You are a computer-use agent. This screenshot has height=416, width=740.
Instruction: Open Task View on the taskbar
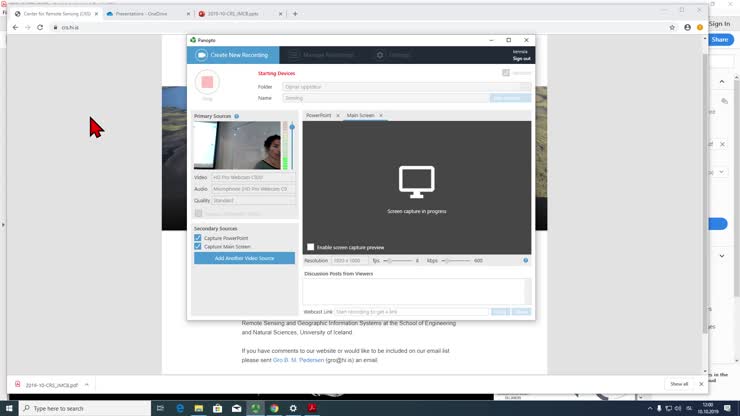click(160, 408)
